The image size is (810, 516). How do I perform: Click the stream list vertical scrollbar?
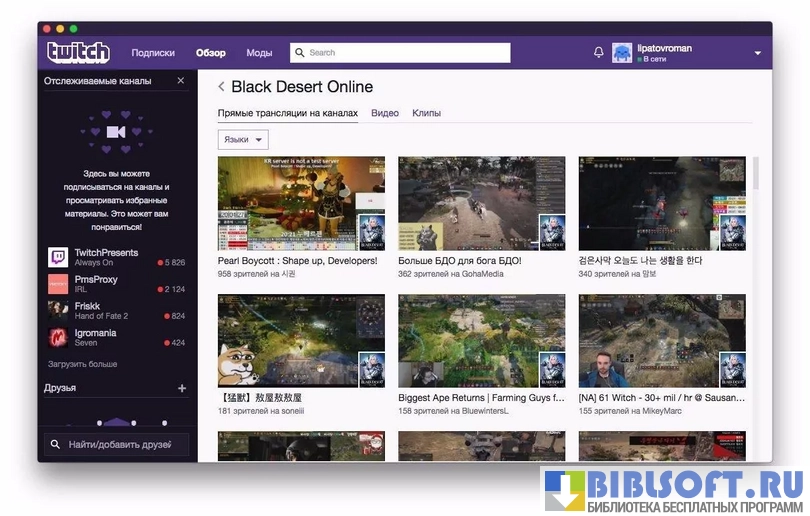(755, 173)
